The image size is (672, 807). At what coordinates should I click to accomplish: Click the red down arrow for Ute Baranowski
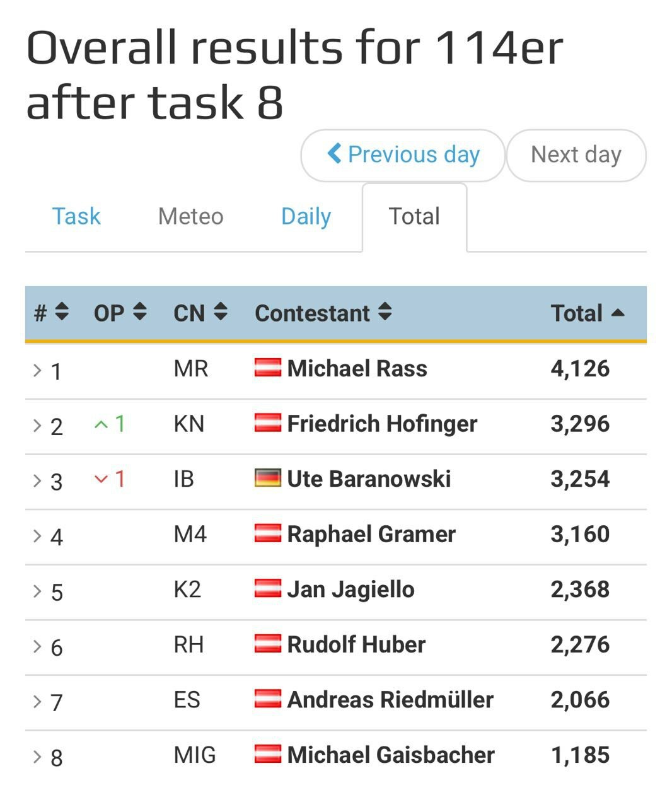coord(101,479)
